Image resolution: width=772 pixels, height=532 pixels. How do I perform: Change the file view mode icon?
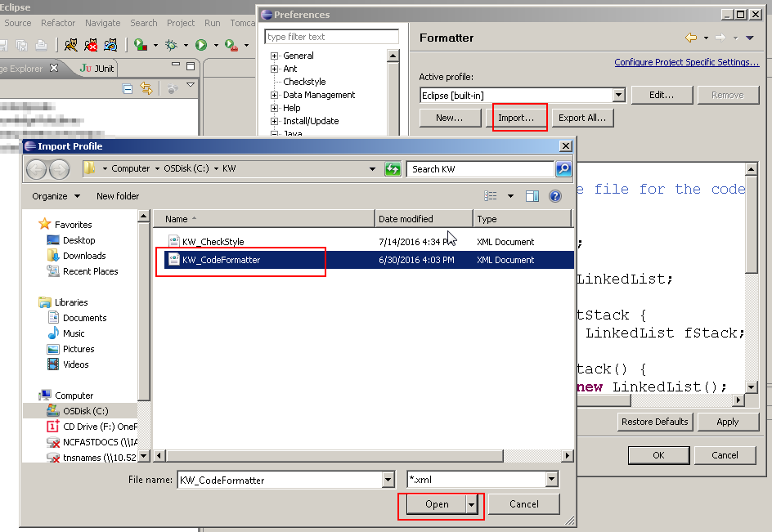coord(489,195)
